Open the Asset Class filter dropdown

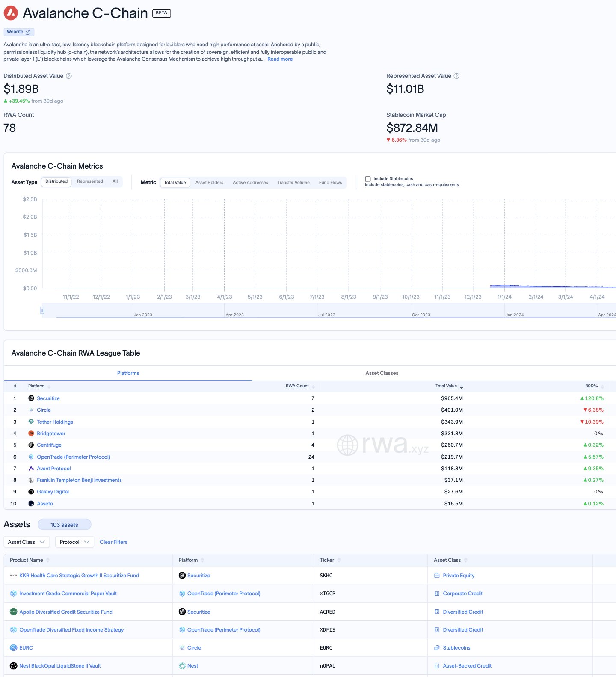(27, 542)
